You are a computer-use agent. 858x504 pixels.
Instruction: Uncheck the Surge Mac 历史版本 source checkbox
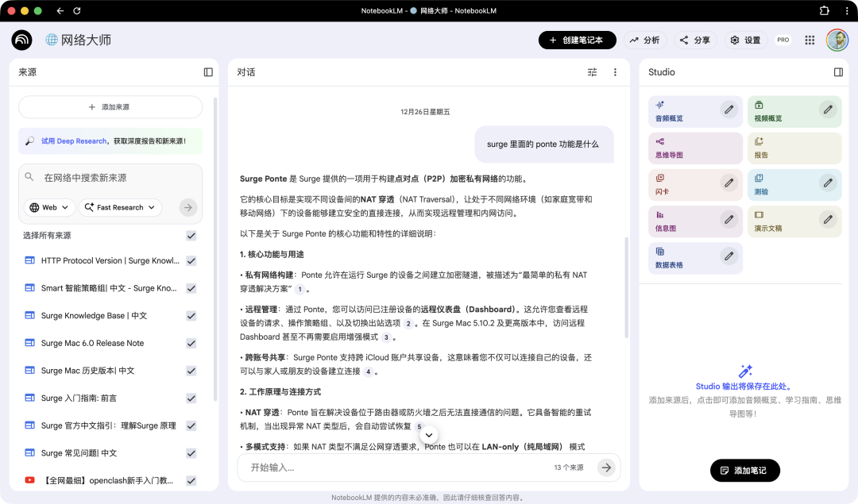pyautogui.click(x=191, y=371)
